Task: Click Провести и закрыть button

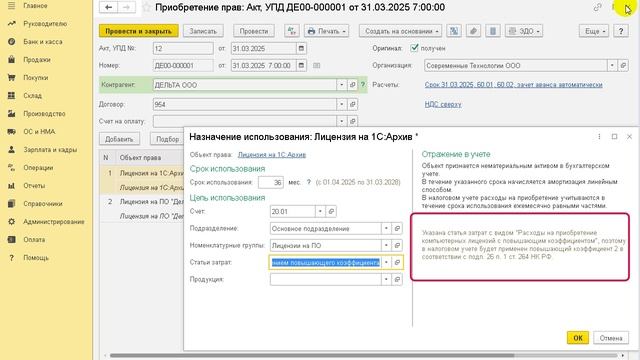Action: point(138,31)
